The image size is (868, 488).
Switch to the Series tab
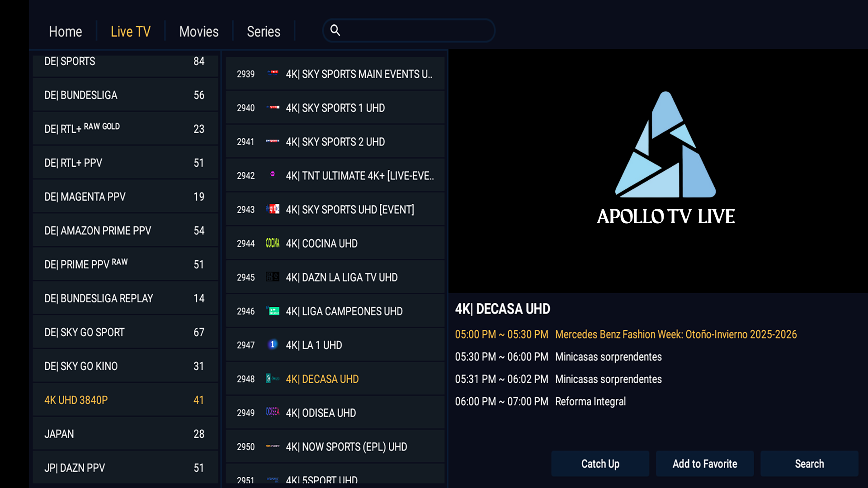pyautogui.click(x=263, y=31)
